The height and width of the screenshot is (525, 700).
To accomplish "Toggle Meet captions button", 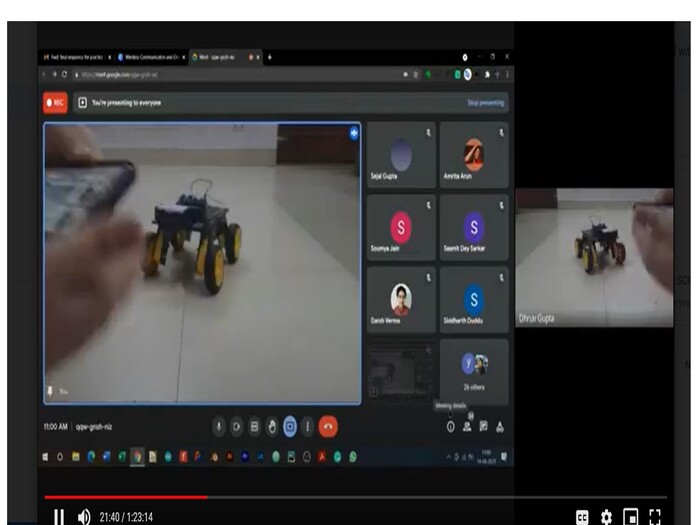I will pyautogui.click(x=254, y=426).
